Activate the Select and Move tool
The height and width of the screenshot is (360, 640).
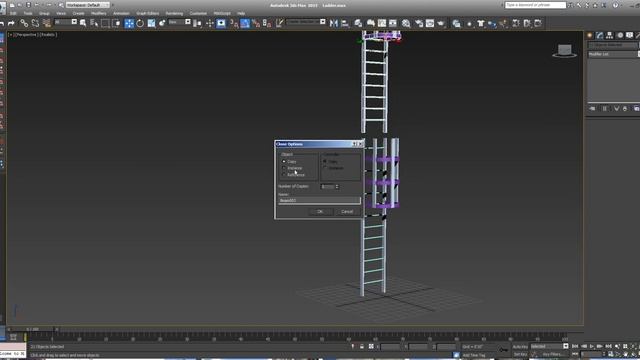coord(129,24)
